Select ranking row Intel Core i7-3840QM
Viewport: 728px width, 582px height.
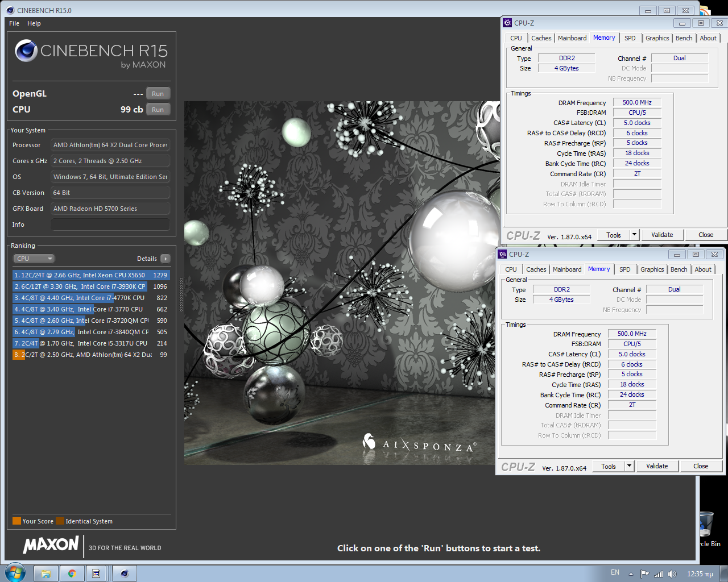coord(91,332)
